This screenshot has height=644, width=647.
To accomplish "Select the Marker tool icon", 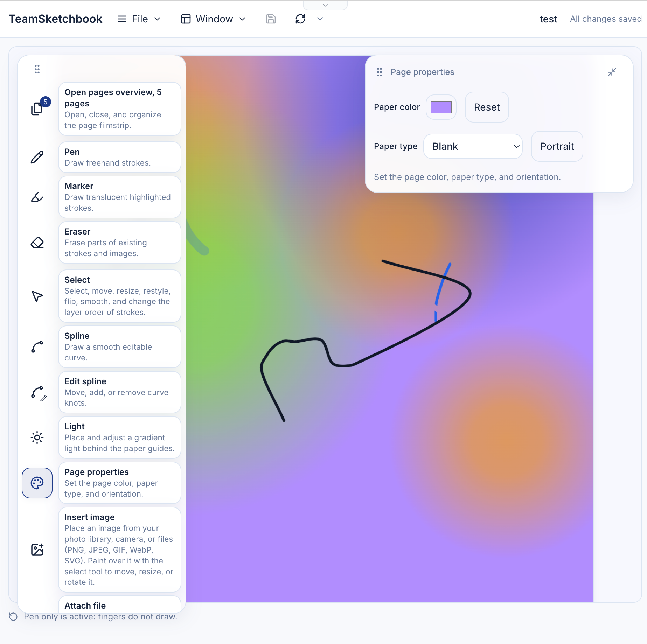I will pos(37,197).
